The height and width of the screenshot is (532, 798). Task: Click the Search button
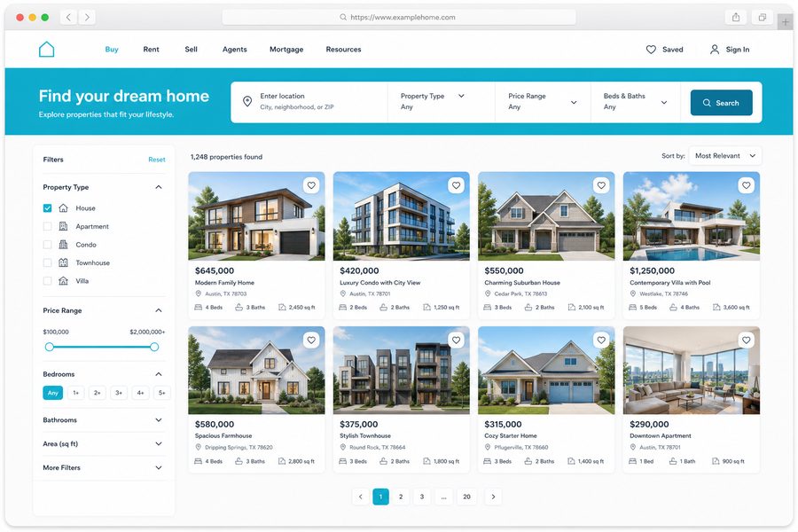(721, 103)
